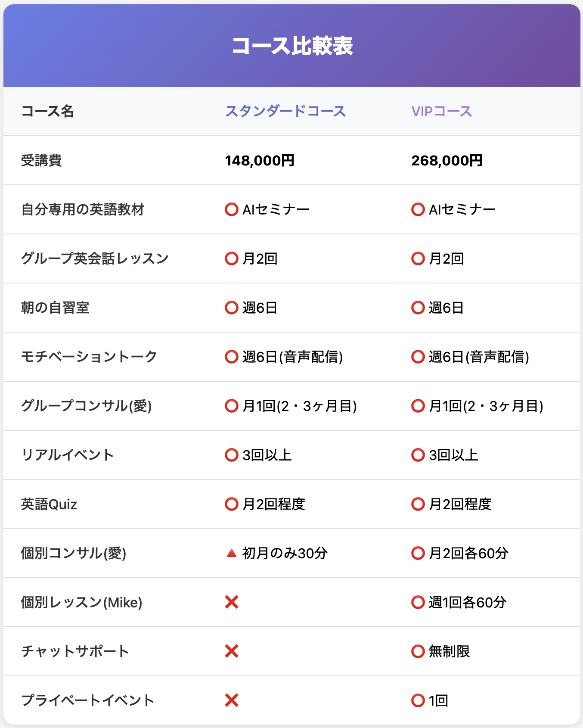Click the circle beside スタンダード AIセミナー
583x728 pixels.
click(x=232, y=210)
